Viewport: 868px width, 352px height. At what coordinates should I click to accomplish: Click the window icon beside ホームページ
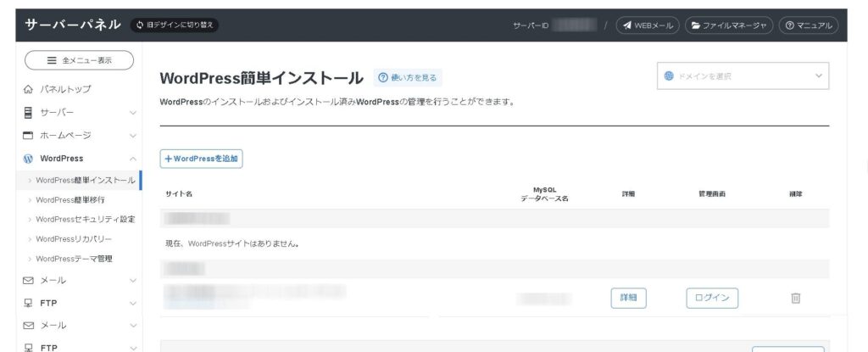[x=28, y=135]
